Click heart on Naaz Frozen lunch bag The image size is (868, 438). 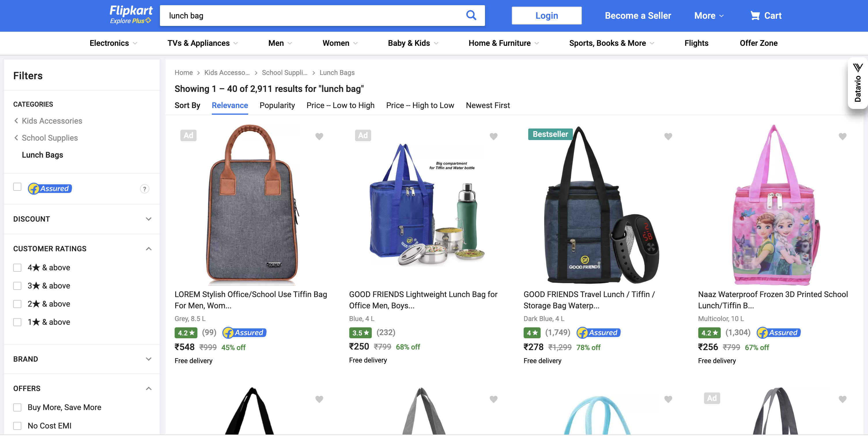(842, 136)
